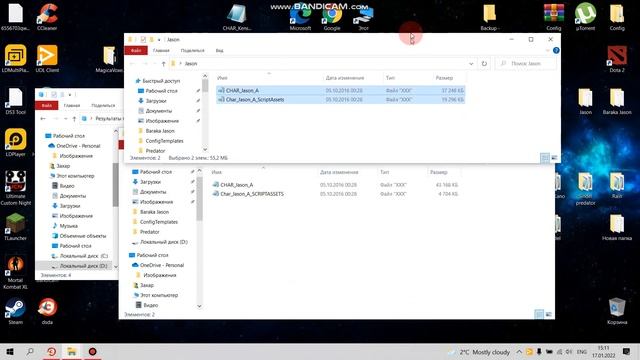Select the Новая папка desktop folder

(617, 227)
